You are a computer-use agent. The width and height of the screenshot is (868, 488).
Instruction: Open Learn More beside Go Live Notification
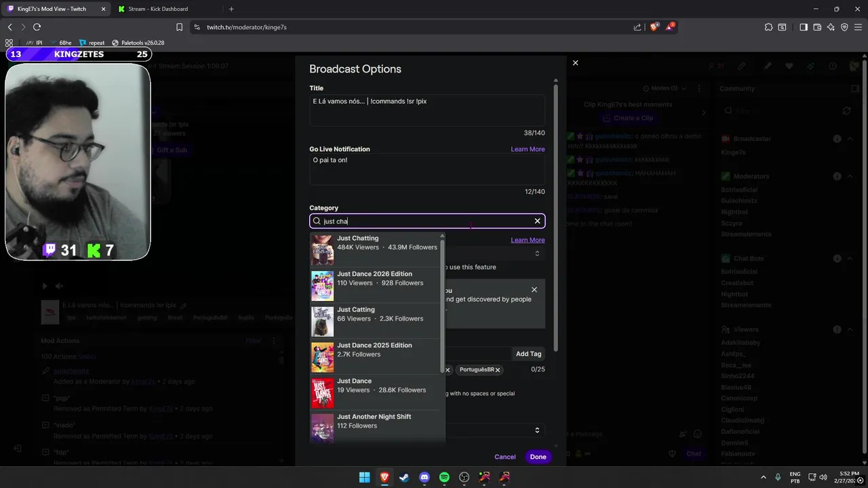pyautogui.click(x=528, y=149)
